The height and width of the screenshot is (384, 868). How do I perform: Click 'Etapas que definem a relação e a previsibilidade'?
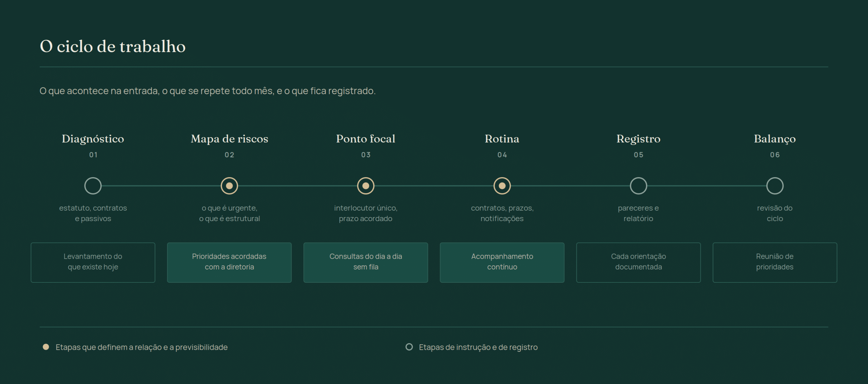141,347
